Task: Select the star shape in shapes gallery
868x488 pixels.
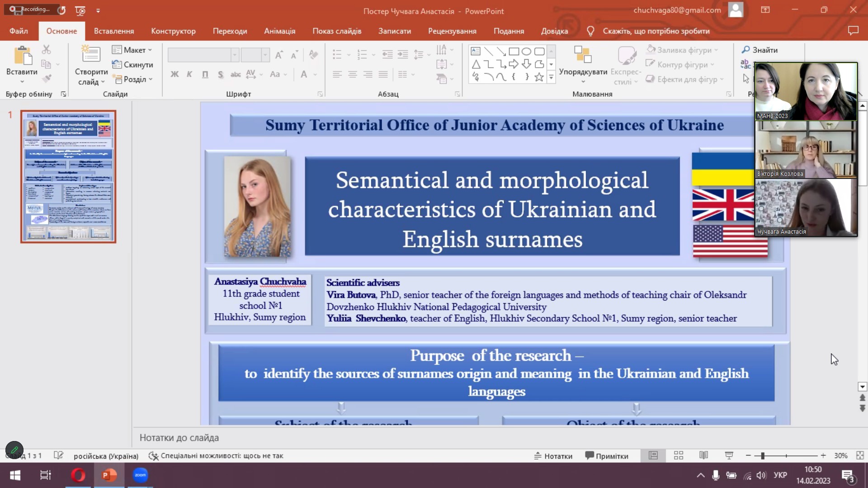Action: [539, 77]
